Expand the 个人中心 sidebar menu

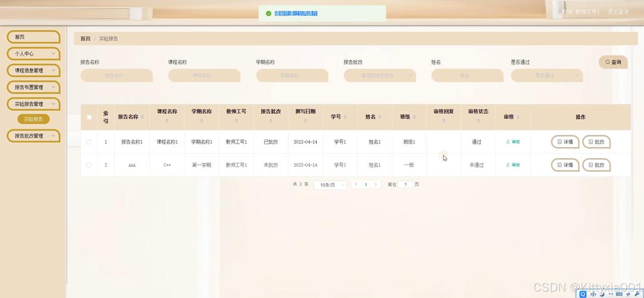pyautogui.click(x=33, y=54)
